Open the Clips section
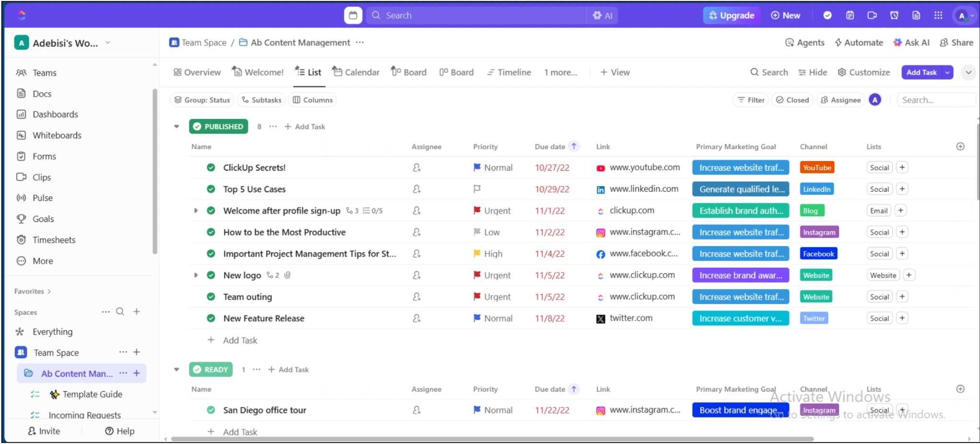980x444 pixels. coord(42,177)
